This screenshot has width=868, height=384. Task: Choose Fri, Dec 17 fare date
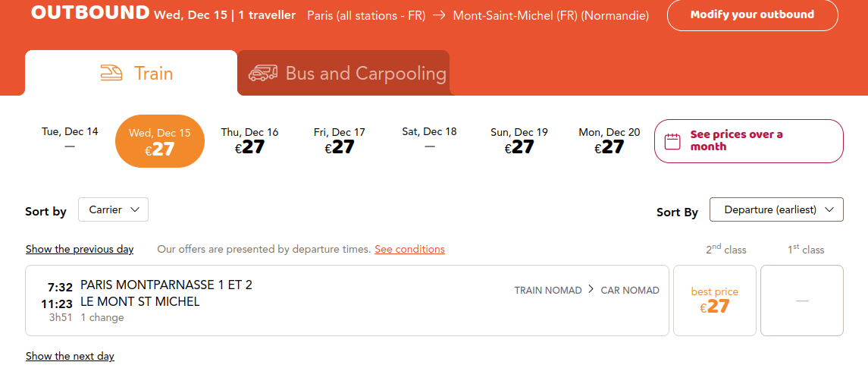click(x=340, y=140)
